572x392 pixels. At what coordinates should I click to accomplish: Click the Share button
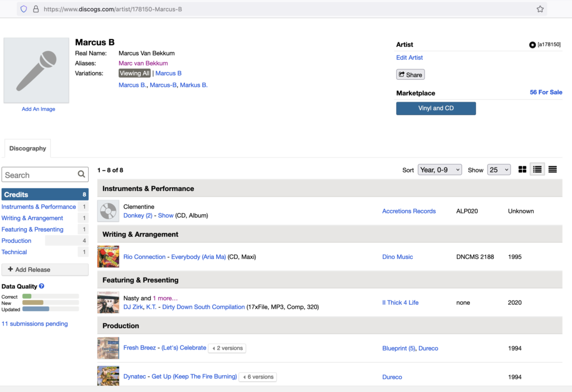click(411, 75)
